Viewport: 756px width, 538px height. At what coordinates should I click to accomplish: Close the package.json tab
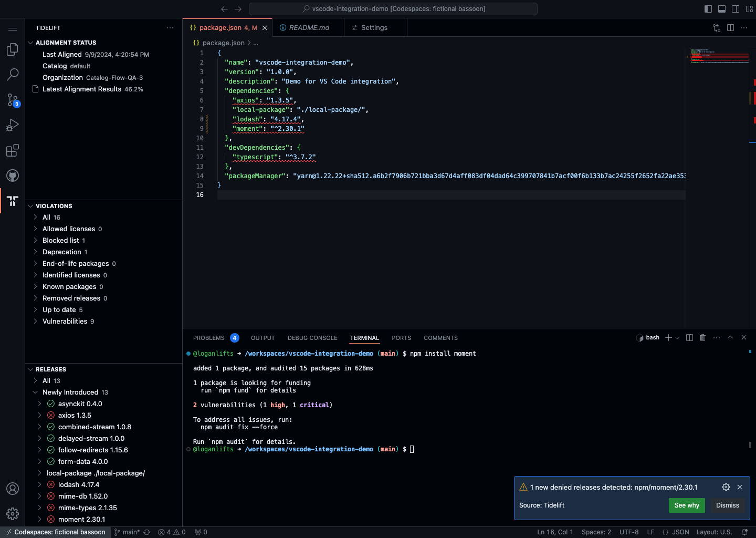[x=265, y=28]
